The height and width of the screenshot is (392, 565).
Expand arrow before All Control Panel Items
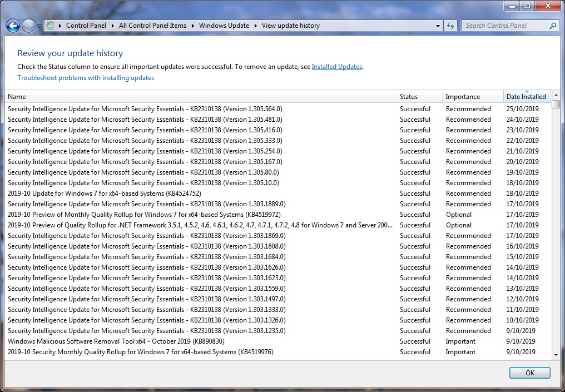[x=113, y=26]
